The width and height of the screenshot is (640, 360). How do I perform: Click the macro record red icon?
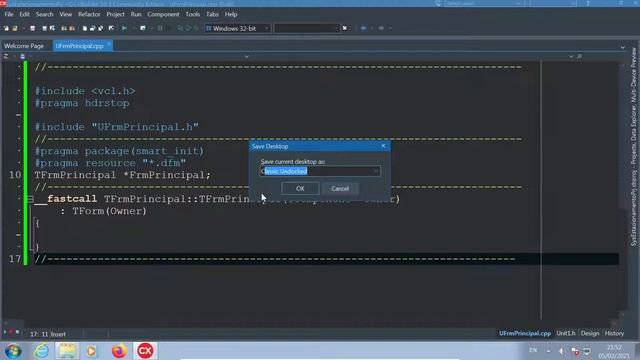click(x=11, y=332)
